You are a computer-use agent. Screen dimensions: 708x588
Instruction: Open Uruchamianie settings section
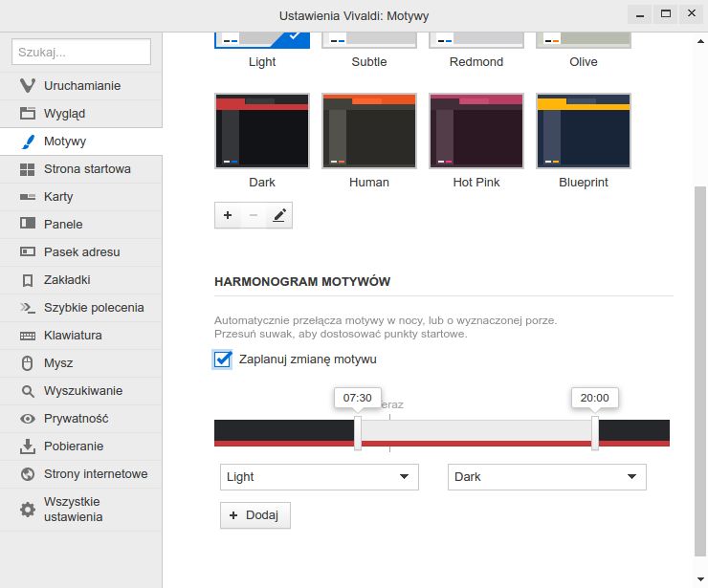(x=81, y=86)
